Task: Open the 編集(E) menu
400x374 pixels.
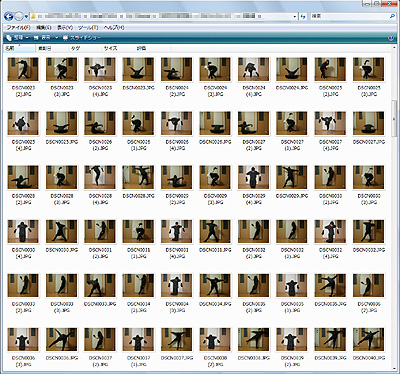Action: [43, 28]
